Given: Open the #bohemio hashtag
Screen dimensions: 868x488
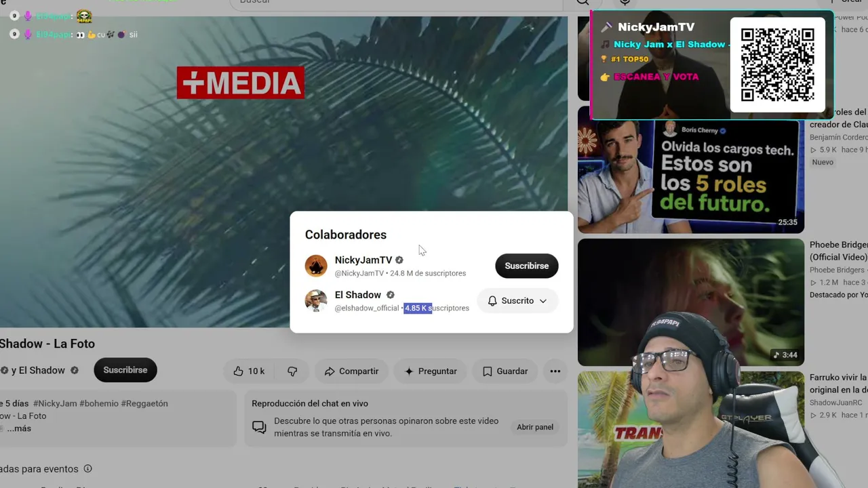Looking at the screenshot, I should (99, 403).
